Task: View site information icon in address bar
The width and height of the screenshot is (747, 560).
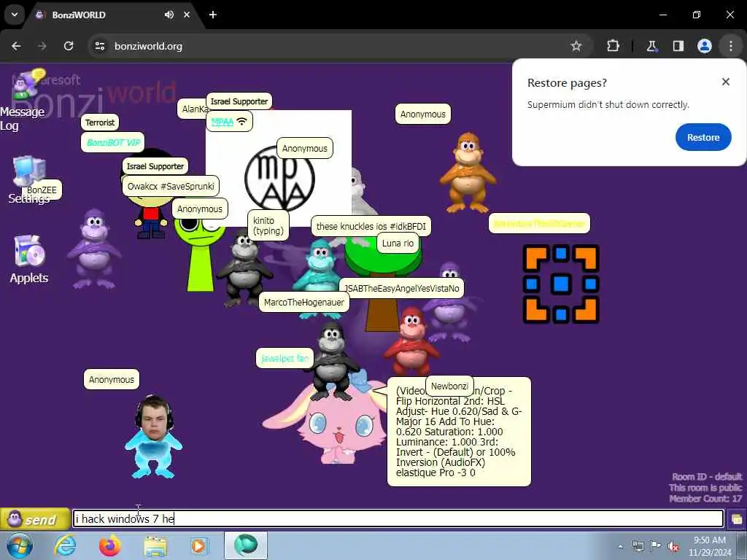Action: click(x=99, y=46)
